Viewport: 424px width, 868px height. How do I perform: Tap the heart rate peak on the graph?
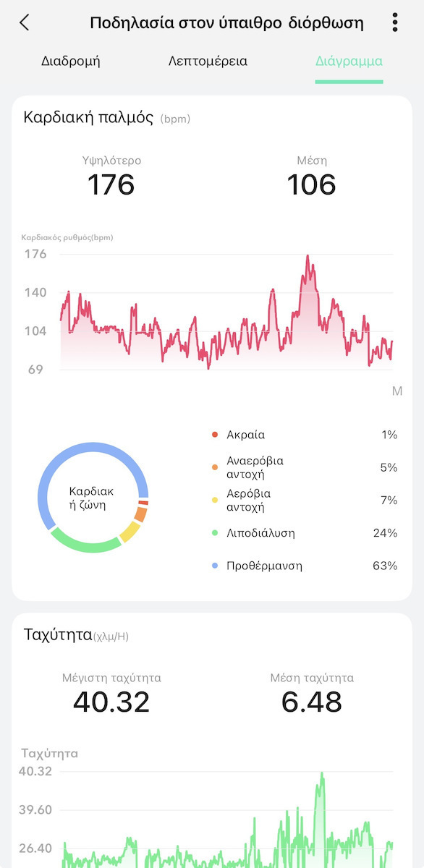(x=308, y=256)
